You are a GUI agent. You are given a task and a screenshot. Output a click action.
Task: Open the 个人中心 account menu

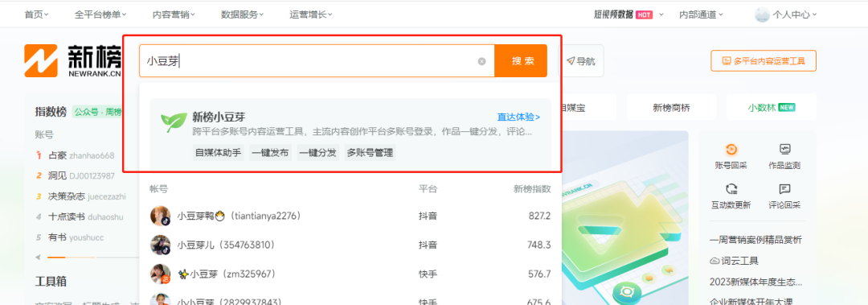pos(794,15)
